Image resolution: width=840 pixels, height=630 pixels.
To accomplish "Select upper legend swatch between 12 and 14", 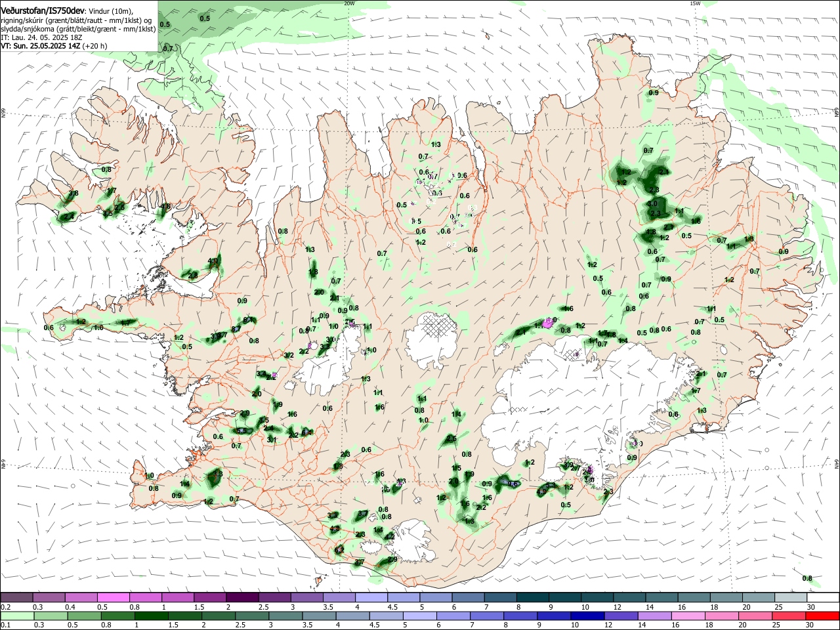I will [629, 597].
